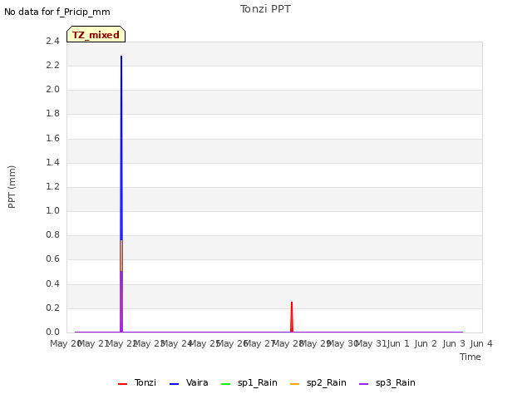Screen dimensions: 532x399
Task: Click the red Tonzi spike near May 28
Action: click(292, 317)
